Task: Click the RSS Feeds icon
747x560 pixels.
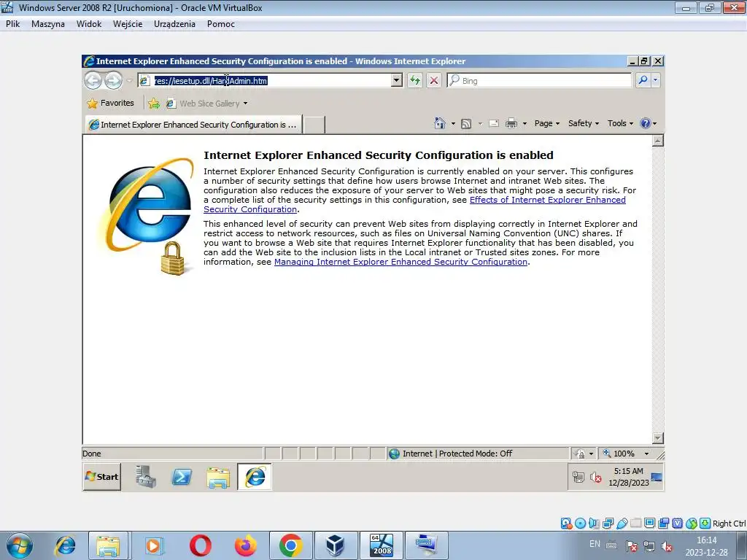Action: coord(466,124)
